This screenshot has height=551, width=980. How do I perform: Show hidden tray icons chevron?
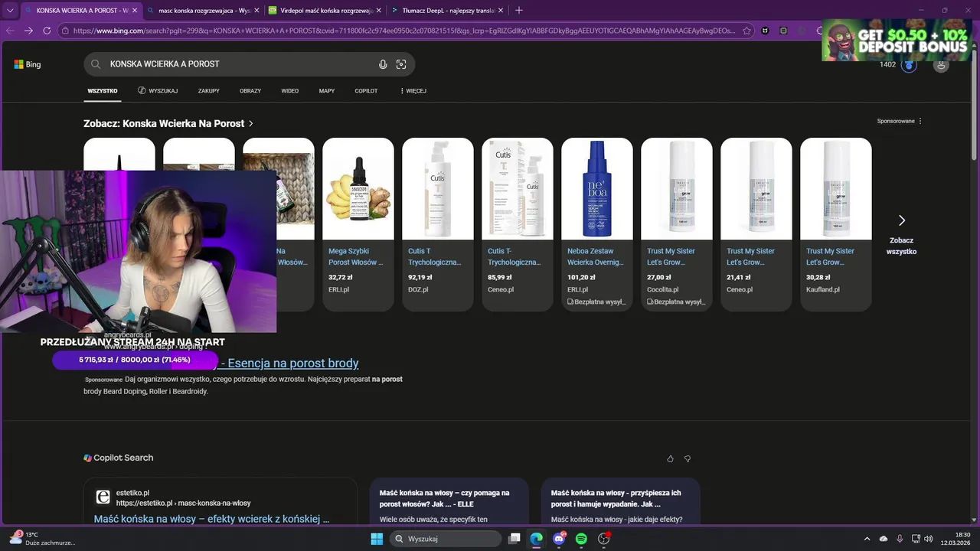click(x=867, y=539)
